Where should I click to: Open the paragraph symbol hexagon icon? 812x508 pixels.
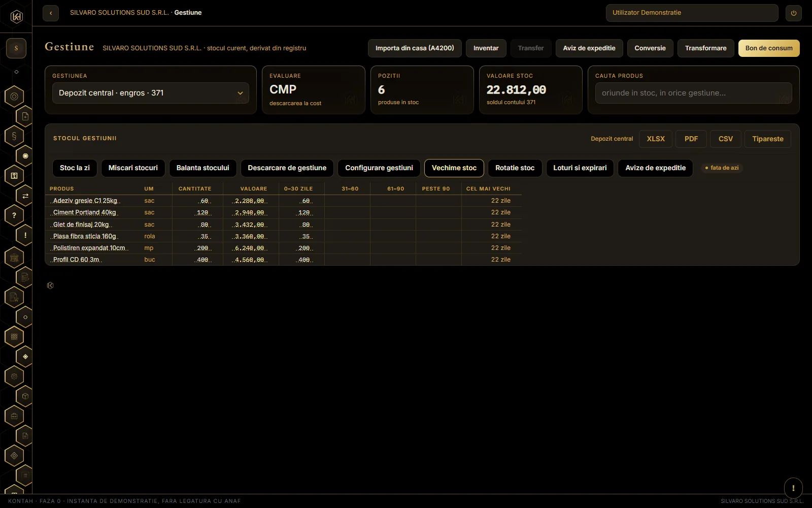pos(14,136)
